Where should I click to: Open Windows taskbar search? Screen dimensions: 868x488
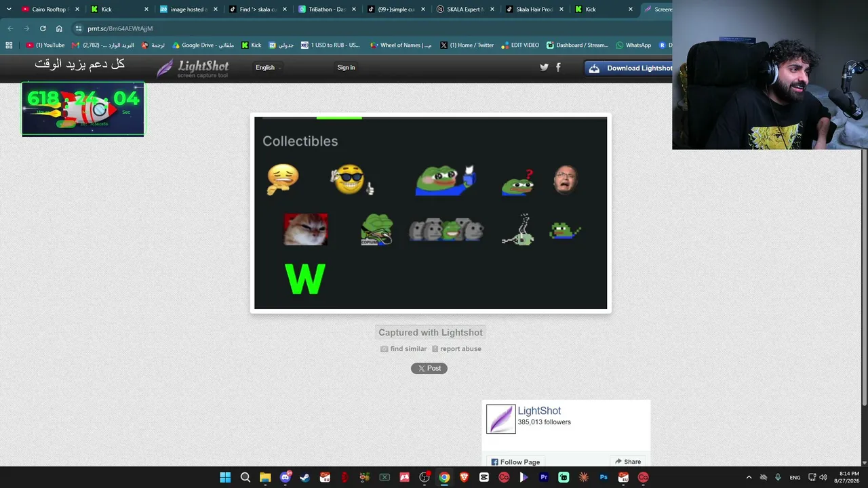point(245,477)
